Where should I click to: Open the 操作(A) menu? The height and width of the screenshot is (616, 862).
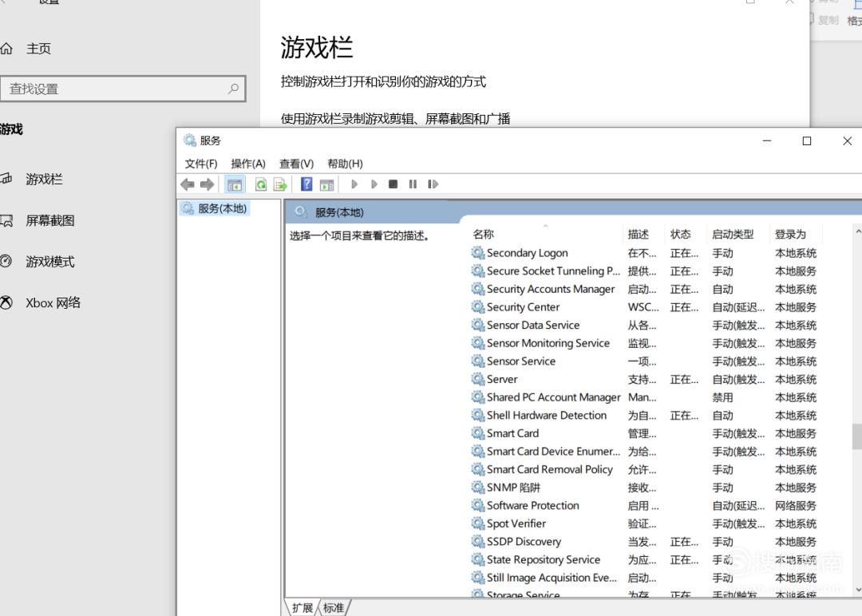click(248, 164)
